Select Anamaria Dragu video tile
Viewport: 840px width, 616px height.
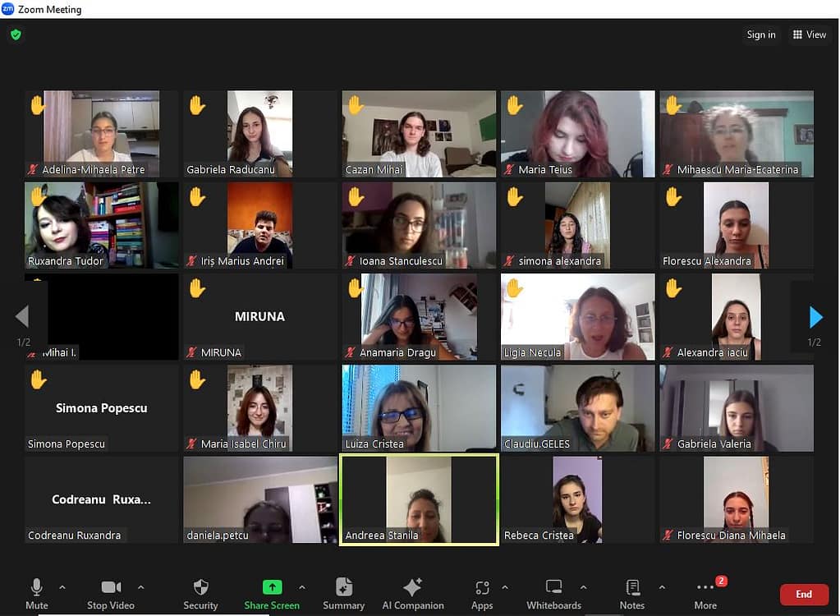(419, 316)
